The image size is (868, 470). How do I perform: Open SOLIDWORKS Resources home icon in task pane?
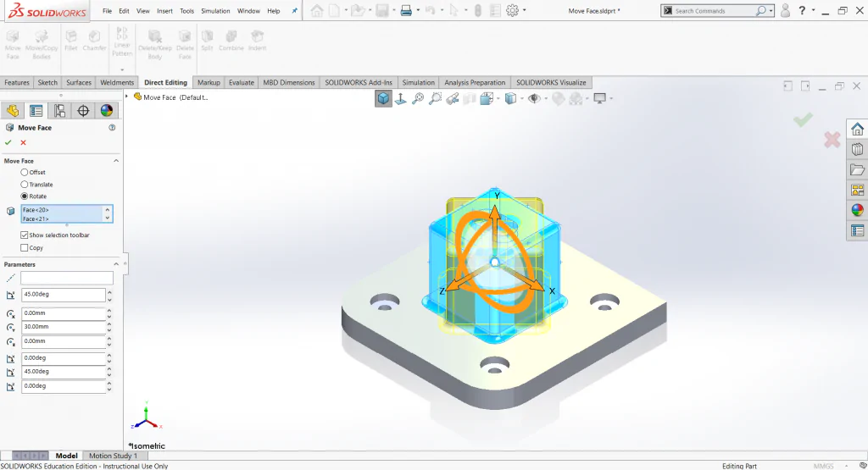click(858, 130)
